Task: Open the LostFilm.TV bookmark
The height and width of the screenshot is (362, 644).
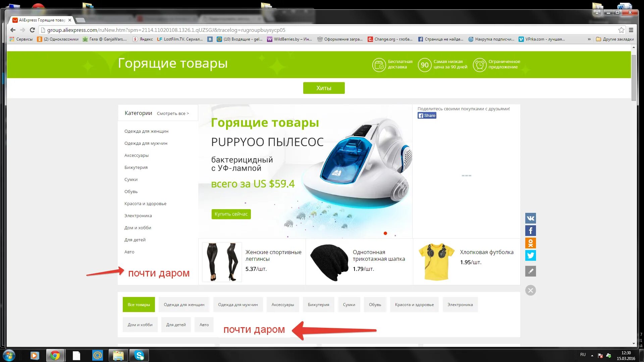Action: [180, 39]
